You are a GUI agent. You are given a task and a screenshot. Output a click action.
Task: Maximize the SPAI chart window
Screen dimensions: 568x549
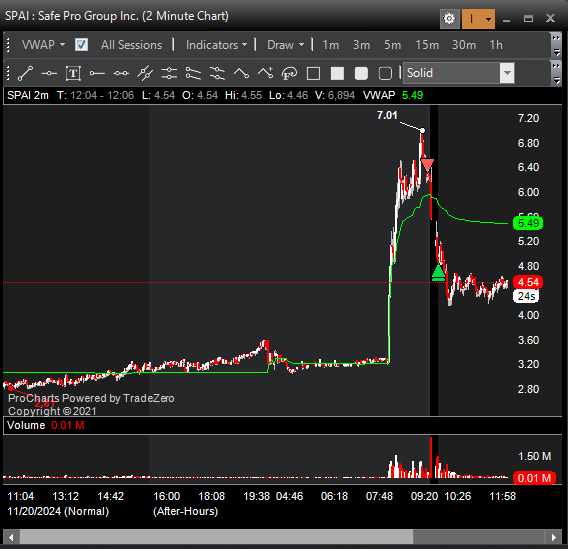(x=528, y=19)
